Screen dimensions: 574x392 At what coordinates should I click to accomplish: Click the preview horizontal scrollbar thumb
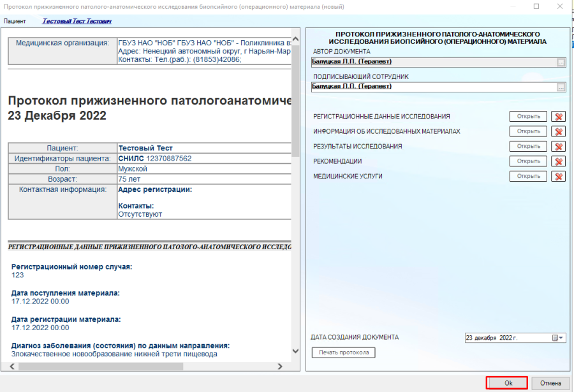click(101, 367)
